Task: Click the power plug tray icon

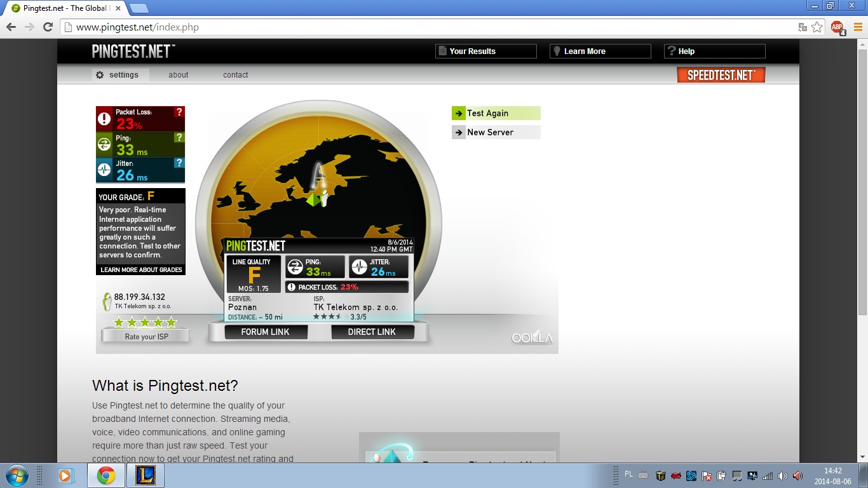Action: [722, 475]
